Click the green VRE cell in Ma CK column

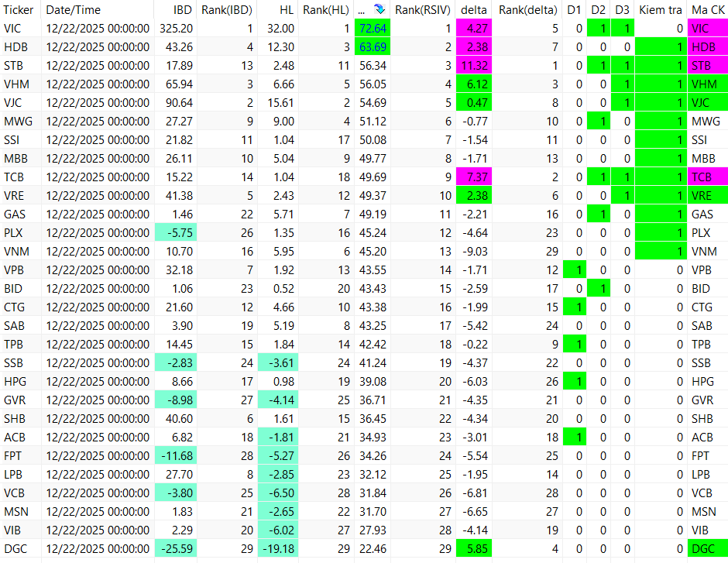(708, 195)
